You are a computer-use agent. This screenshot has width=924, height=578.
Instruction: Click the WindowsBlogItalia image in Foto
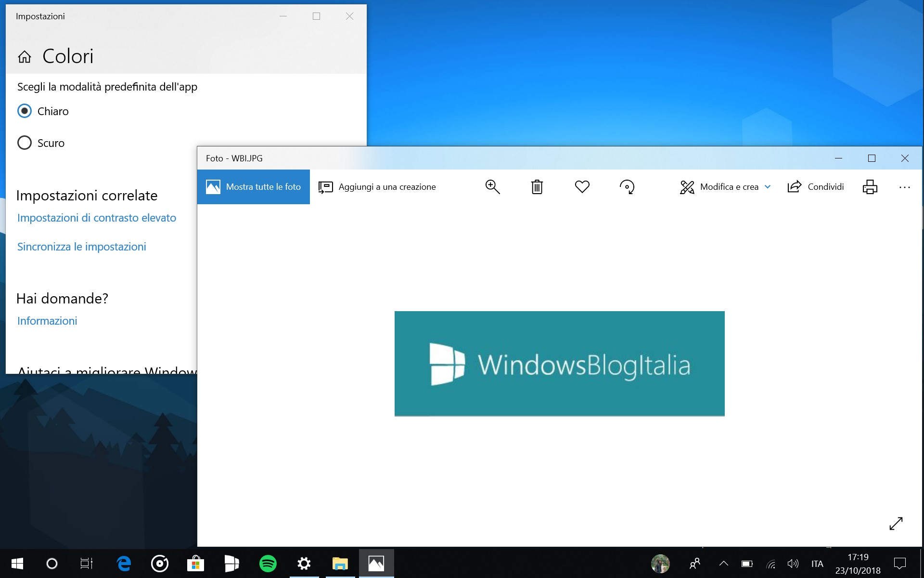click(x=560, y=364)
